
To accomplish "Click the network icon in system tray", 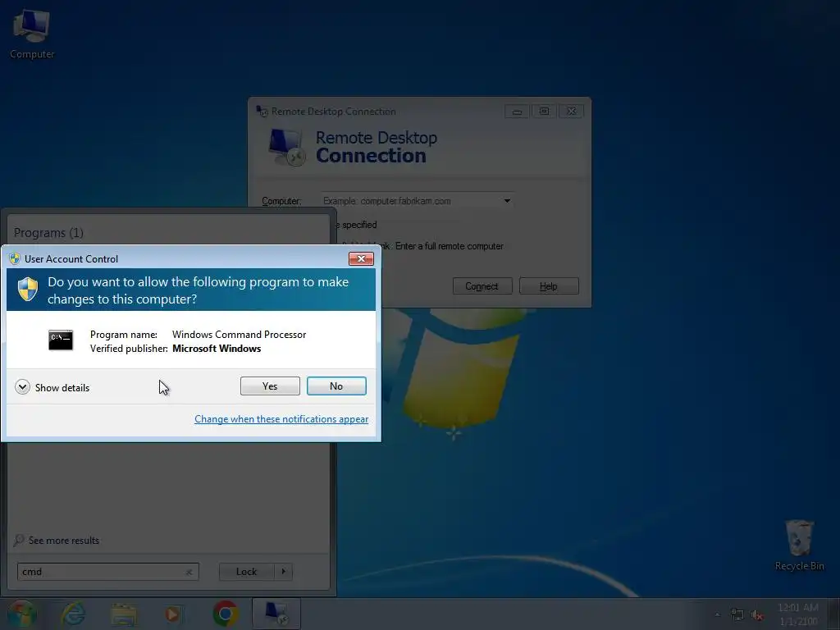I will 737,615.
